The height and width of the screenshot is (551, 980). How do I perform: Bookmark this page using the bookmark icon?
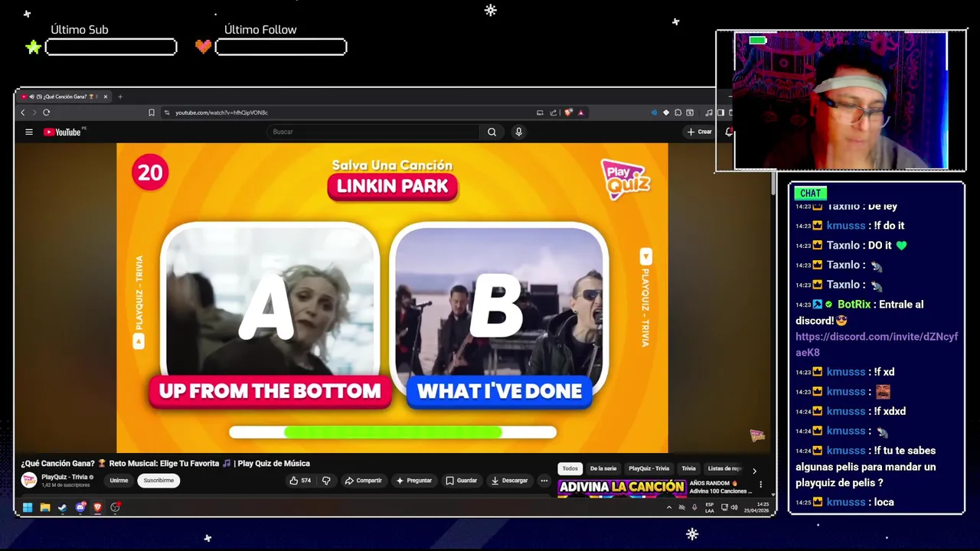[x=151, y=112]
